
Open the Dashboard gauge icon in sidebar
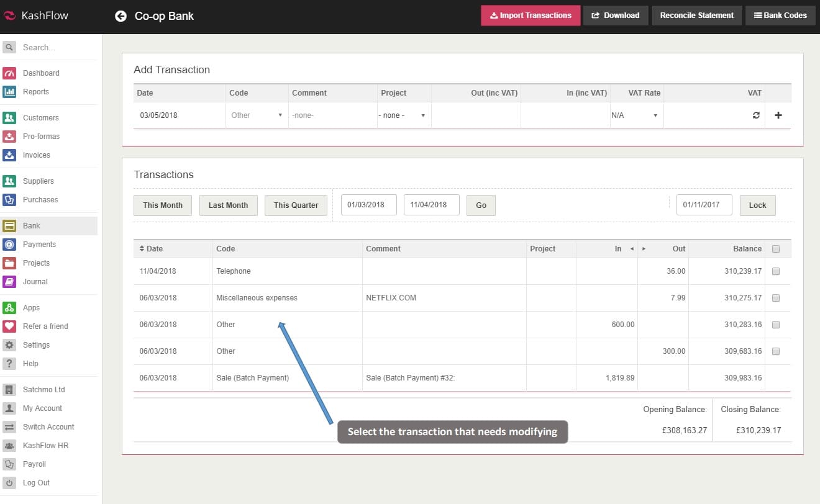[9, 73]
